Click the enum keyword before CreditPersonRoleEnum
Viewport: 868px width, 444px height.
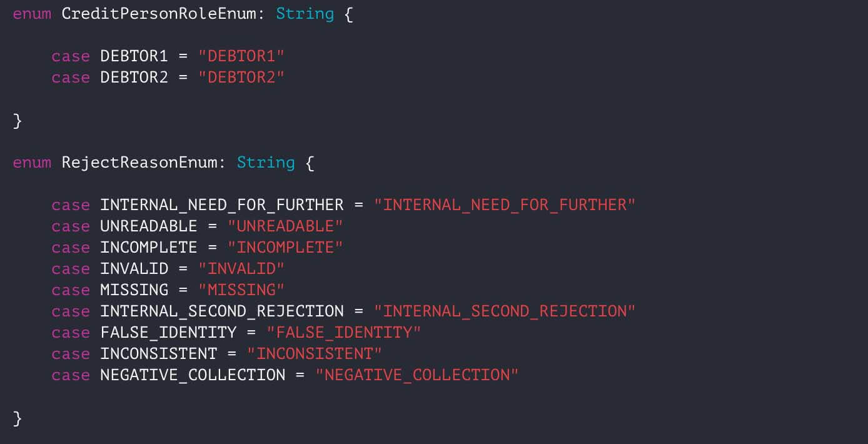tap(32, 14)
